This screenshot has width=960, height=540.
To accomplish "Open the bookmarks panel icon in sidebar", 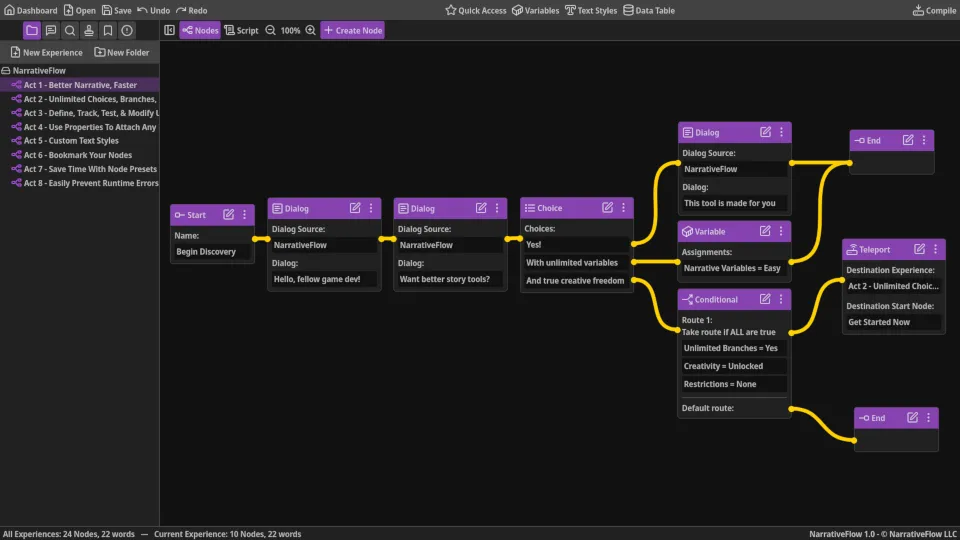I will pos(108,30).
